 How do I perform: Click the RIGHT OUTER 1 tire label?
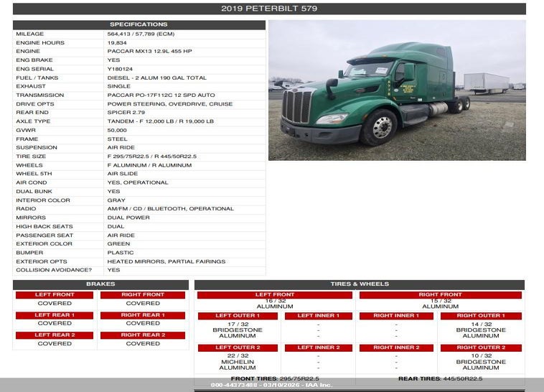(x=481, y=316)
